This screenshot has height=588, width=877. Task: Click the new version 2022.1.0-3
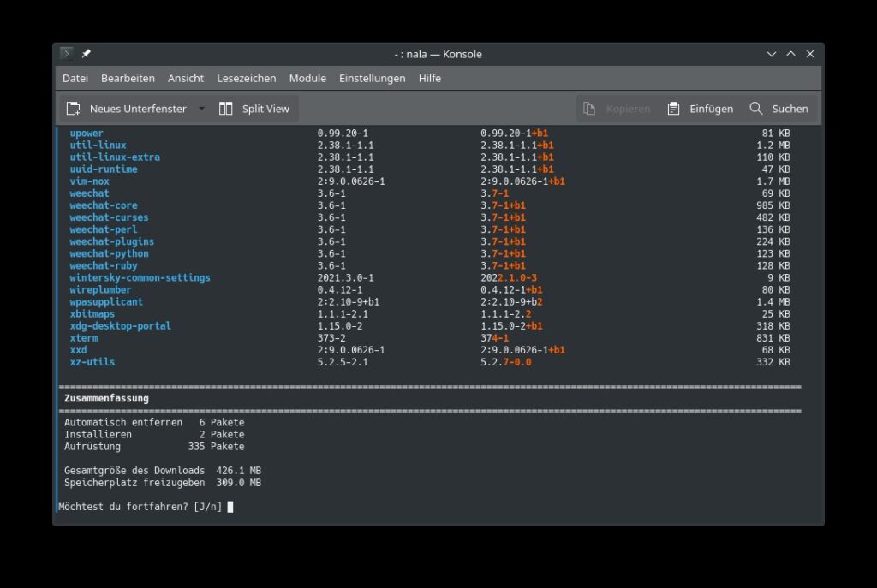(509, 278)
